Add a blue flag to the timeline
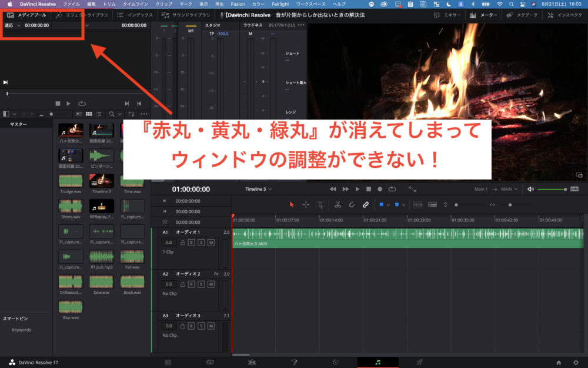Screen dimensions: 588x368 382,205
